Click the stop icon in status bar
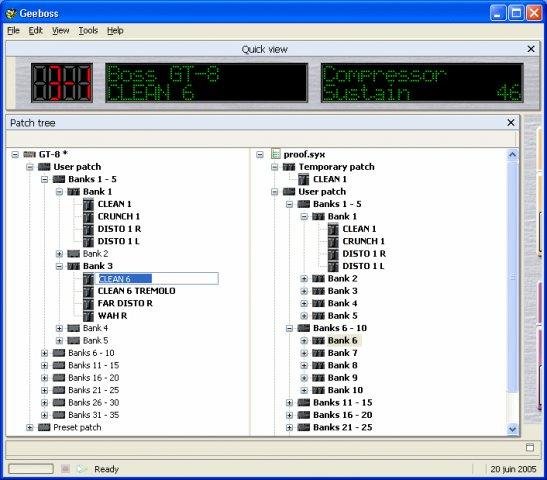This screenshot has height=480, width=547. [65, 469]
